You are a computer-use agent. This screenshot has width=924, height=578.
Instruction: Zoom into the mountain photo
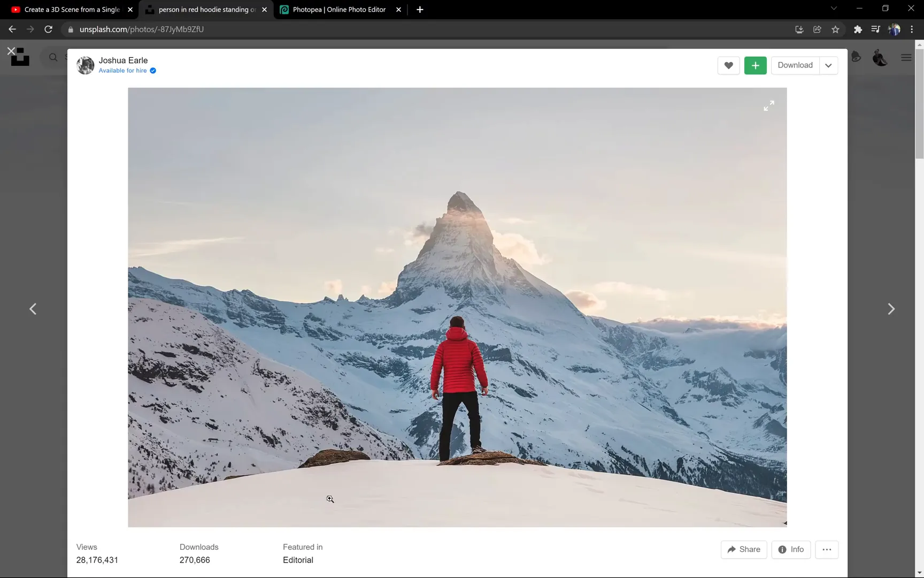[457, 307]
